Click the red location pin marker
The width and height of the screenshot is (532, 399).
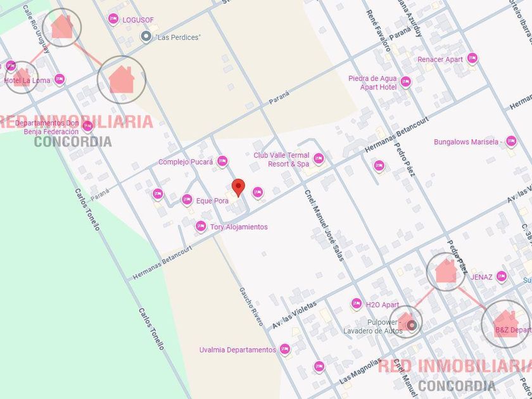pyautogui.click(x=238, y=187)
